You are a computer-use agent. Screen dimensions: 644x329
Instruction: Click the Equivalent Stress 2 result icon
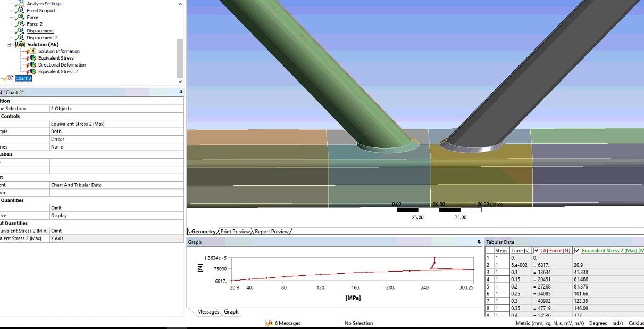[32, 72]
